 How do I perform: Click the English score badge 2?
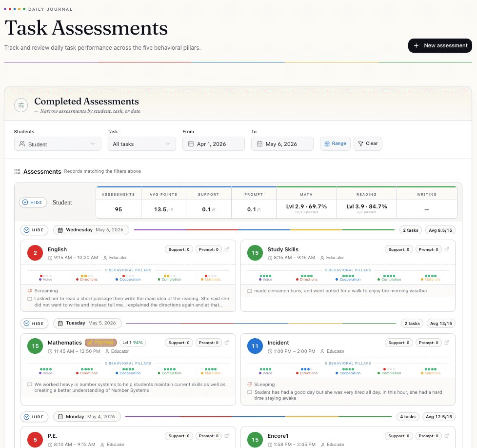35,253
